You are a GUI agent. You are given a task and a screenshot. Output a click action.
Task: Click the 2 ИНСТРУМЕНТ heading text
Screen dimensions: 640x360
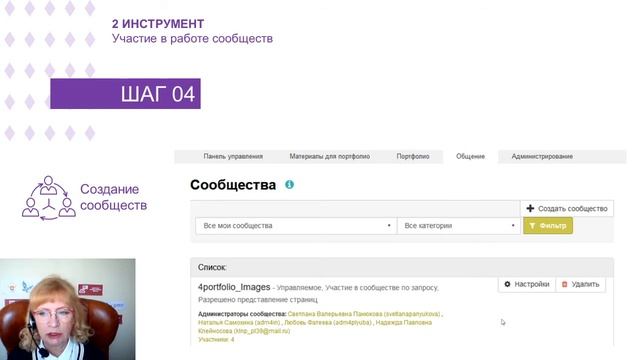tap(158, 24)
